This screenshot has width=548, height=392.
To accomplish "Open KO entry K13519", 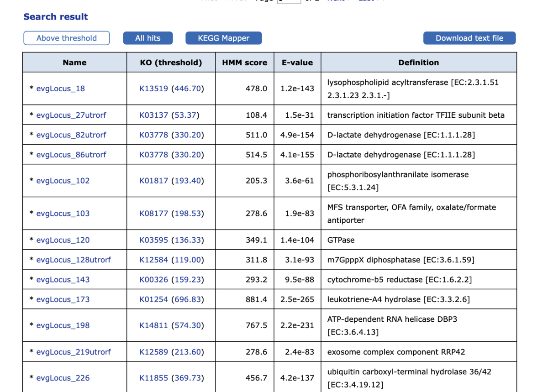I will [153, 89].
